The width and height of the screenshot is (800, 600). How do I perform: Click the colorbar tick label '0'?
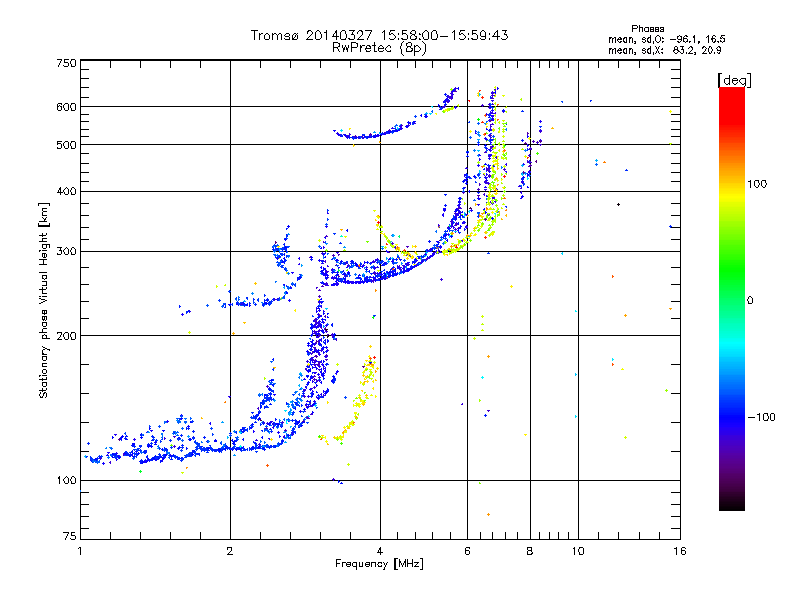tap(750, 301)
